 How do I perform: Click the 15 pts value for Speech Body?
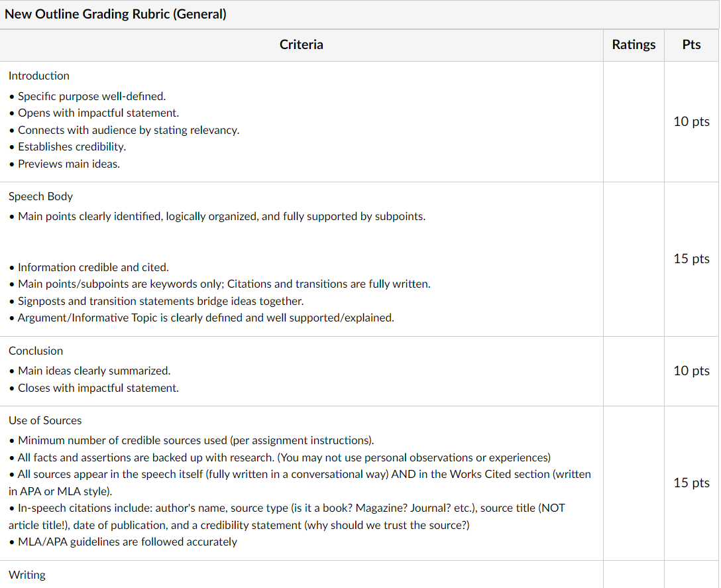tap(691, 259)
